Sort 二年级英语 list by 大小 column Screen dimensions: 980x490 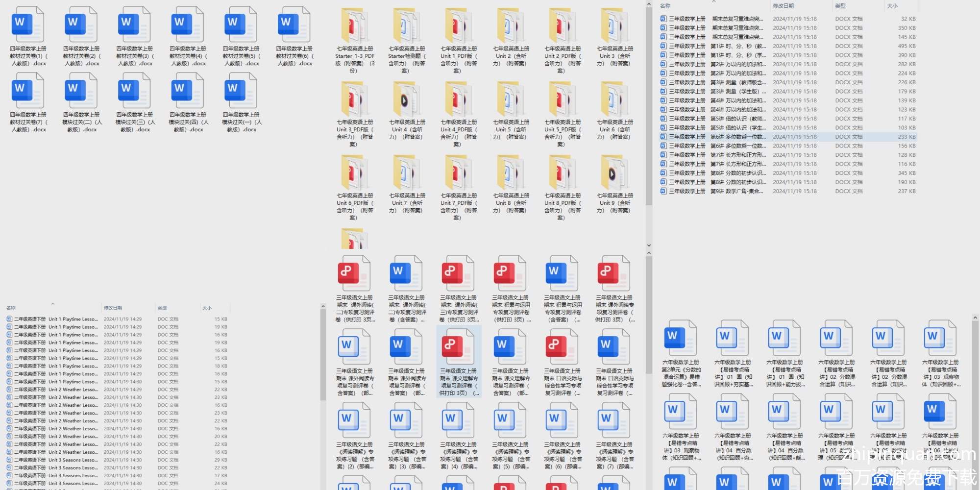(207, 308)
